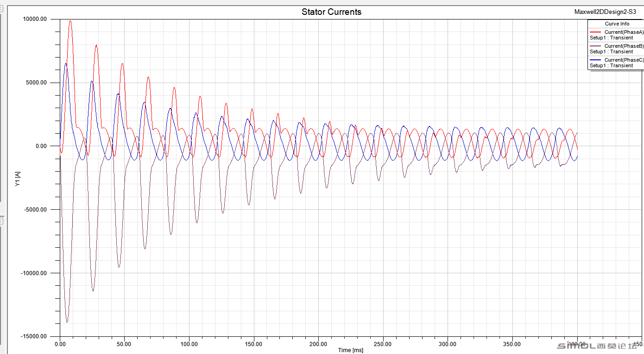Select the Curve Info legend header
Image resolution: width=644 pixels, height=354 pixels.
pos(617,24)
